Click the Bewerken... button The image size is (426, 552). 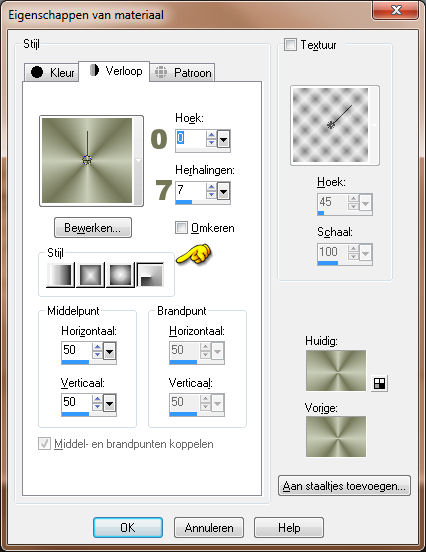[x=93, y=227]
